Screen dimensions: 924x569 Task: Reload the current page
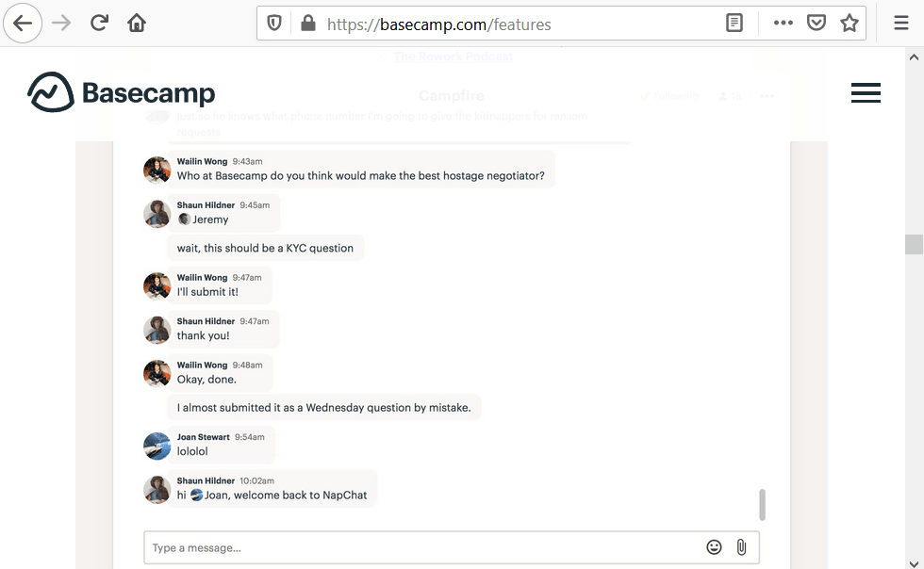click(x=99, y=24)
